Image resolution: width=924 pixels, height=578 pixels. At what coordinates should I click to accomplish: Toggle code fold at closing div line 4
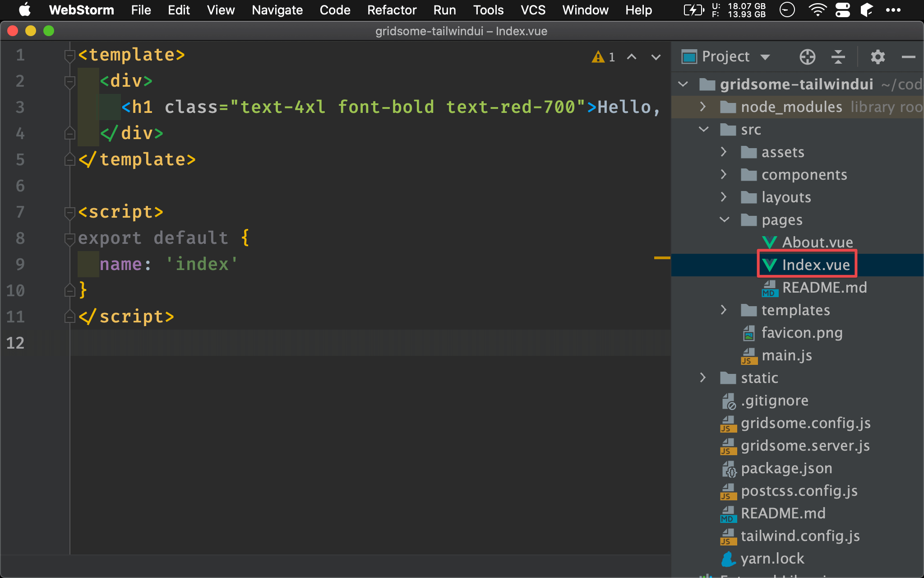coord(69,134)
